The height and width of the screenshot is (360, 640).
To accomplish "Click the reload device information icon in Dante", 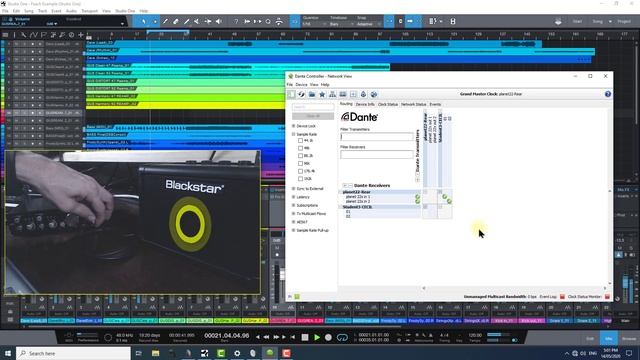I will tap(302, 94).
